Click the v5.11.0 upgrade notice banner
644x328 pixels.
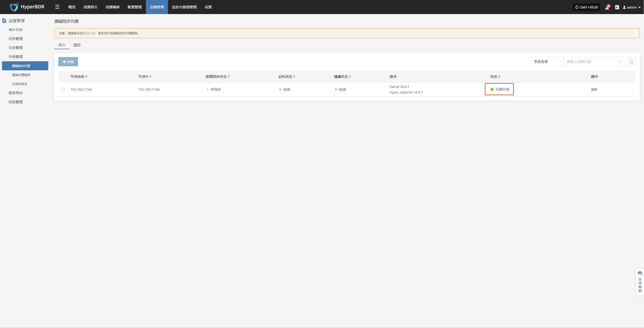(x=347, y=33)
